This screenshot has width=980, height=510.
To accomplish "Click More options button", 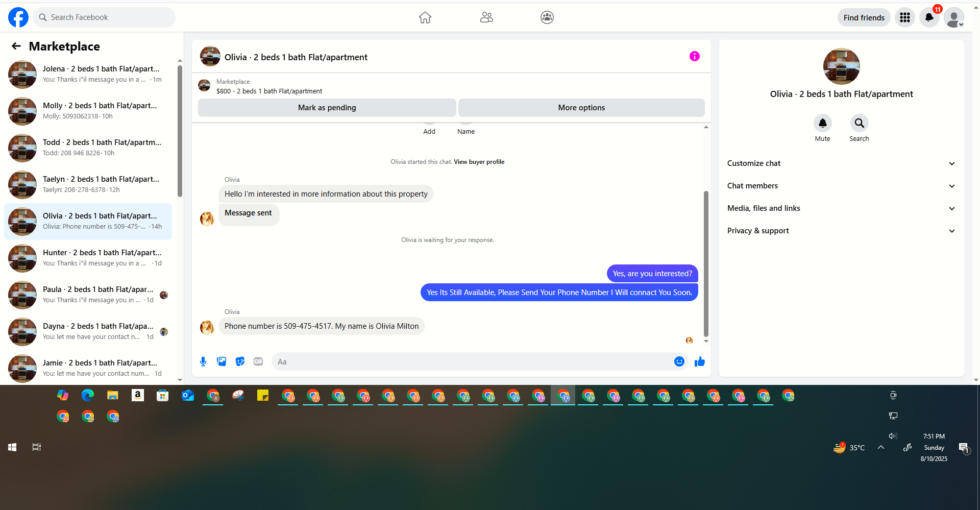I will click(x=581, y=108).
